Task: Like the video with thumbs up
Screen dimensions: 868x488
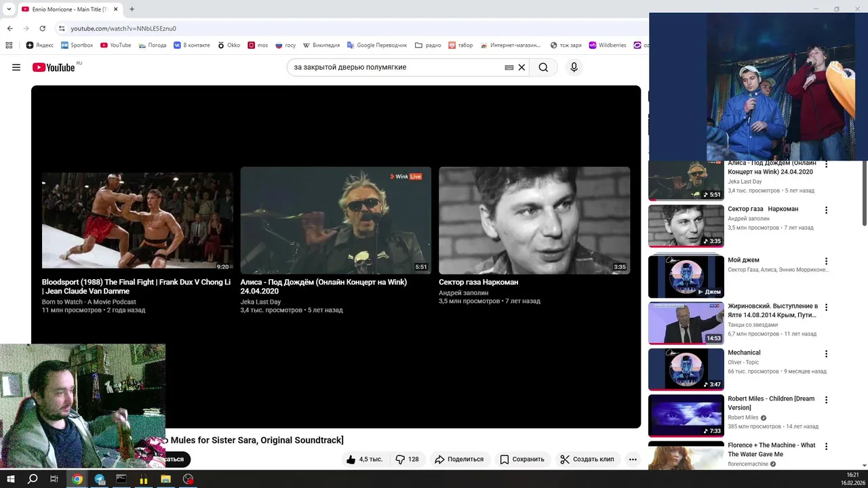Action: (363, 459)
